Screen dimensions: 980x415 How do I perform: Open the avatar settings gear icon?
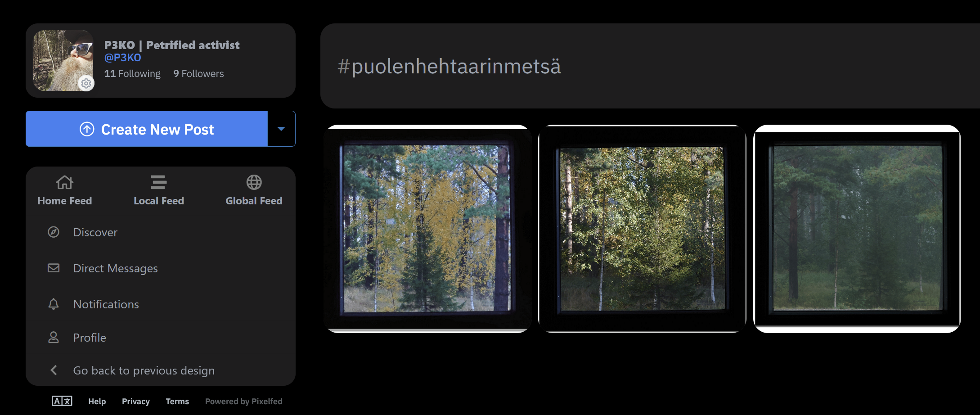86,83
